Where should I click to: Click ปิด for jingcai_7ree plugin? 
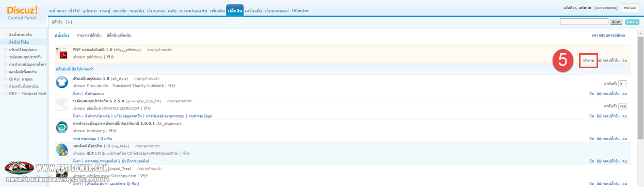pos(591,183)
